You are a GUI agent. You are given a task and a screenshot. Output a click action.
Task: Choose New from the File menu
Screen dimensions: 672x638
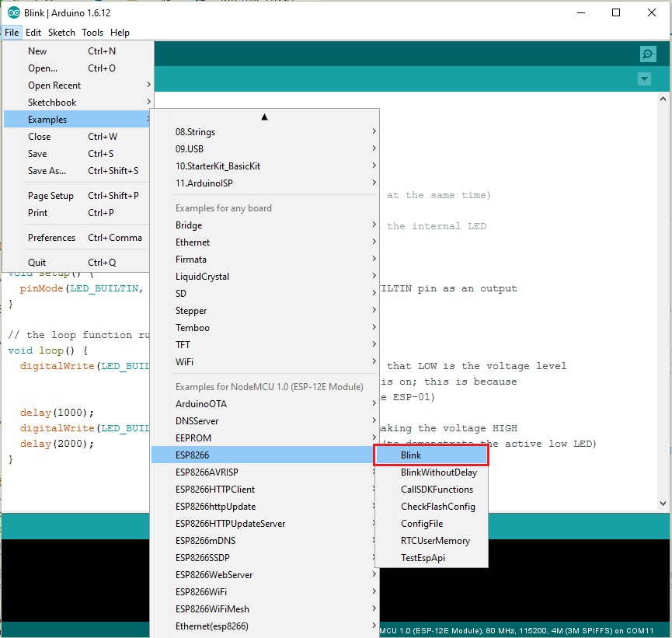(78, 51)
